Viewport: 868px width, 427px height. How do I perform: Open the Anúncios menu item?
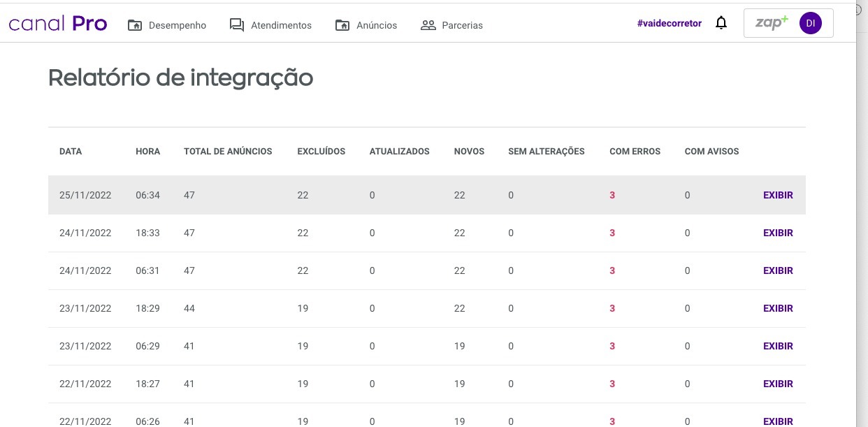click(x=376, y=25)
